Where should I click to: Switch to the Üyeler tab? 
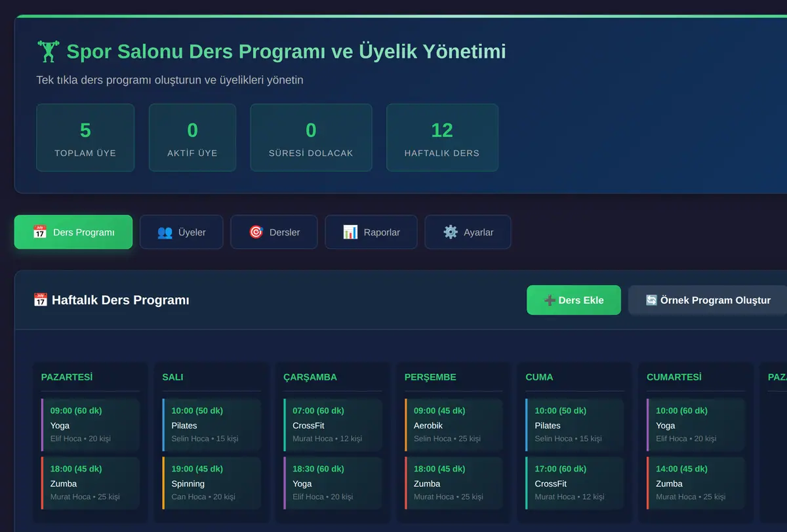click(182, 232)
